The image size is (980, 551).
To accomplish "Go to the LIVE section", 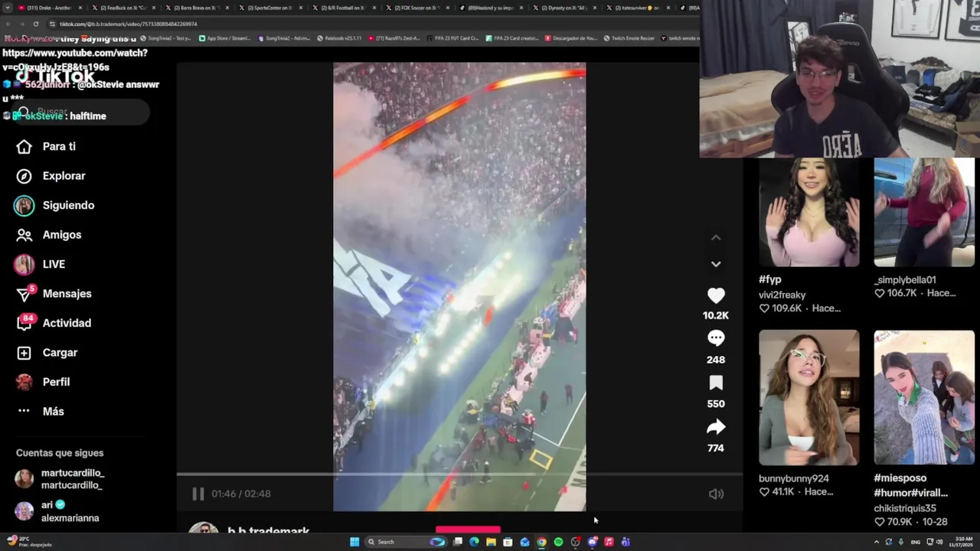I will 40,264.
